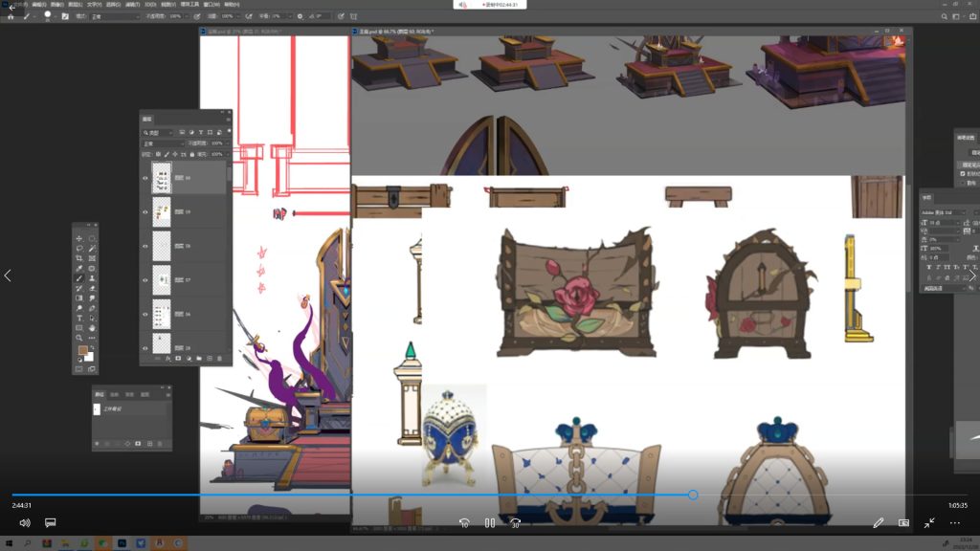Click the video progress bar handle
This screenshot has width=980, height=551.
[692, 495]
